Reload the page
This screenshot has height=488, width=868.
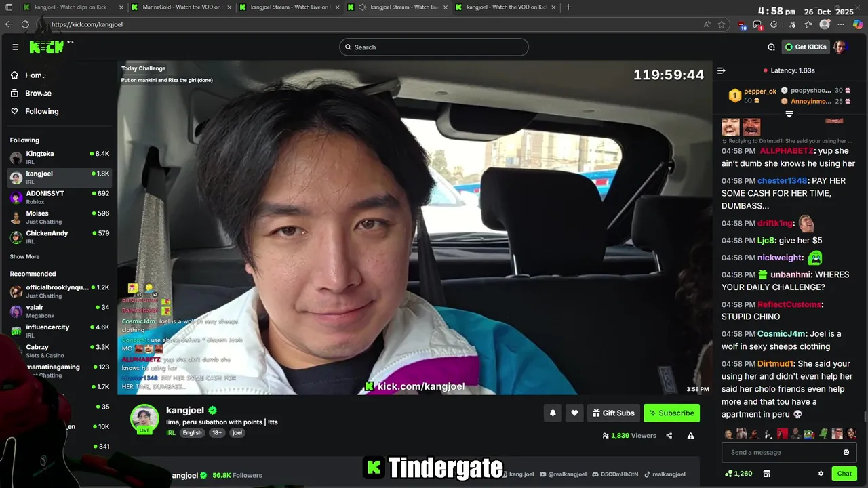[25, 24]
